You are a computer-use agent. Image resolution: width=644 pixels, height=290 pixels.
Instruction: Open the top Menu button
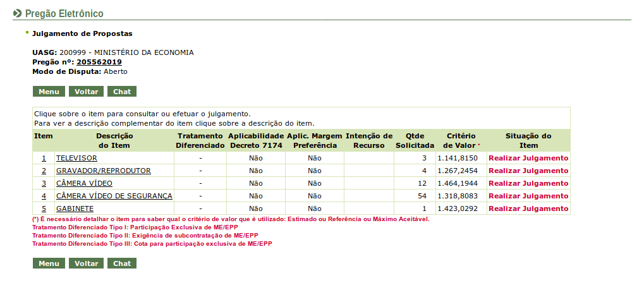click(x=49, y=92)
